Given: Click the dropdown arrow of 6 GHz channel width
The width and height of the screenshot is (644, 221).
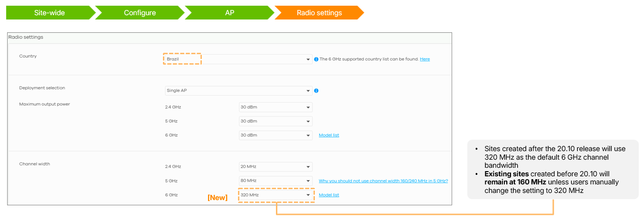Looking at the screenshot, I should point(308,195).
